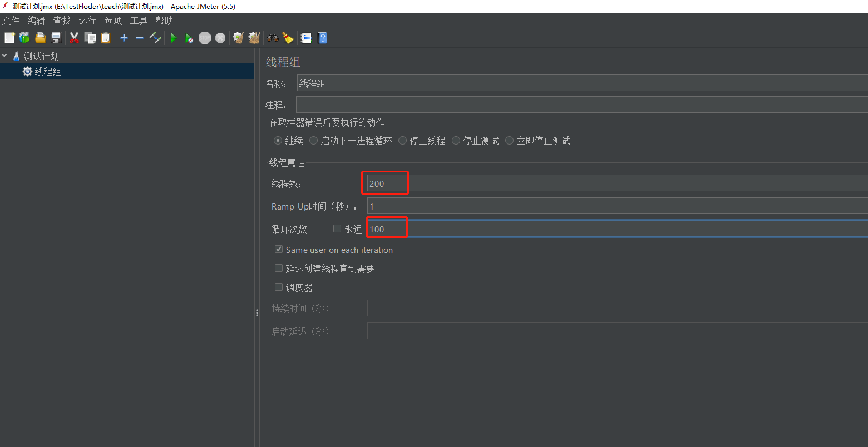Open the function helper list icon
The width and height of the screenshot is (868, 447).
pyautogui.click(x=306, y=38)
